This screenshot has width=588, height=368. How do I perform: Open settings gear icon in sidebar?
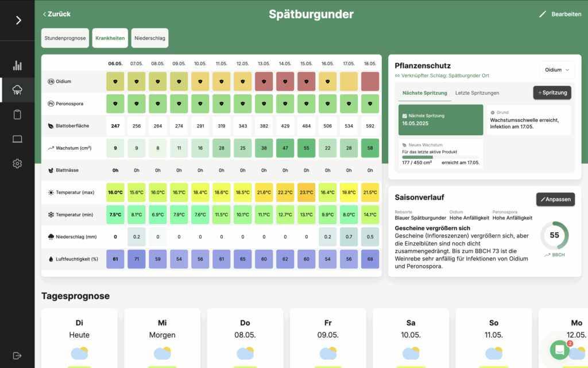point(17,164)
